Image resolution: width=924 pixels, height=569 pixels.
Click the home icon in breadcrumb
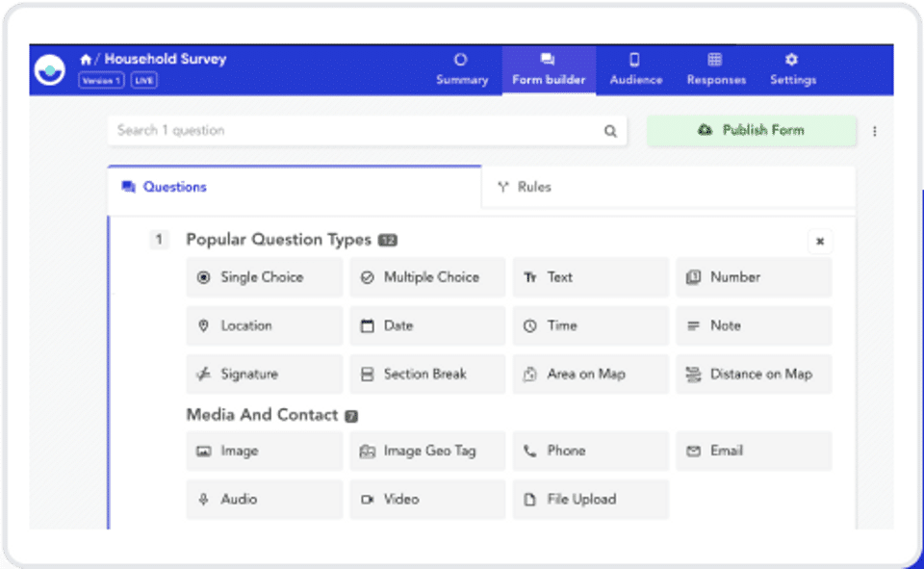coord(86,59)
